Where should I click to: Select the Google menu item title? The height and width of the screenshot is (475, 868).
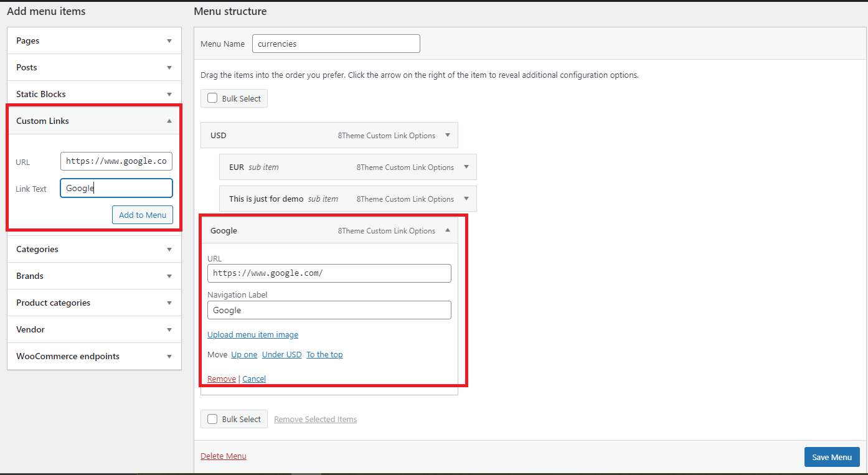point(224,230)
